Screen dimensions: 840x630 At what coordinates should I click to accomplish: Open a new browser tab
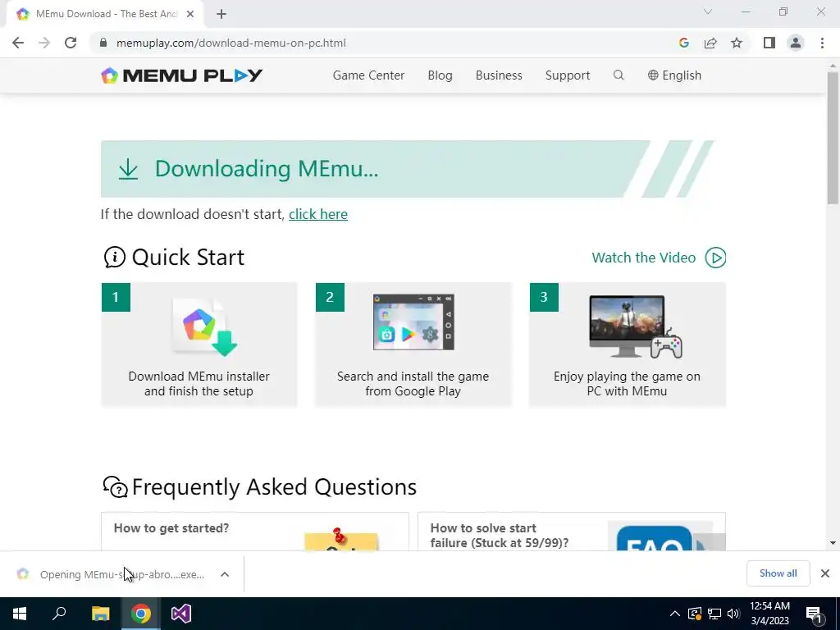221,14
